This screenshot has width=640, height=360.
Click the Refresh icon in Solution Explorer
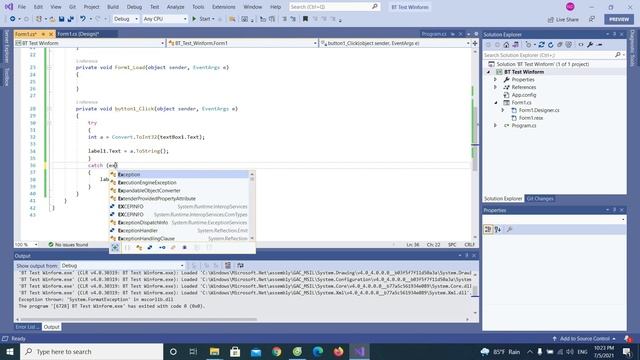pyautogui.click(x=551, y=45)
